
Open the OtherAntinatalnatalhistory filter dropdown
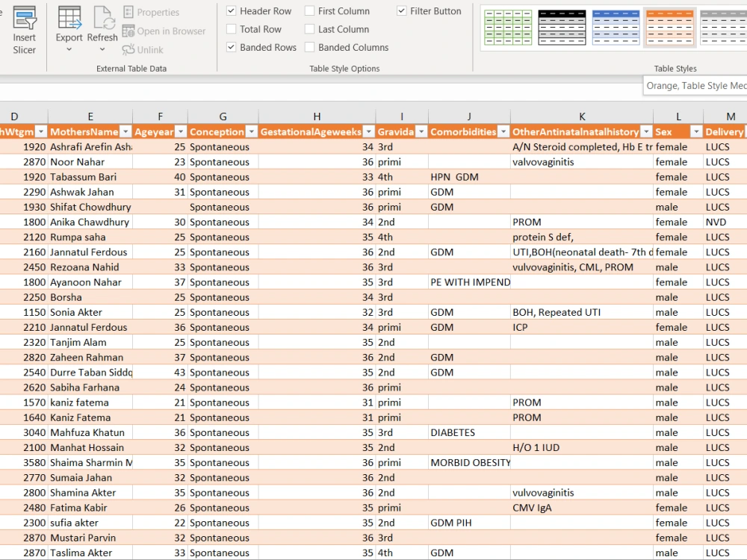pyautogui.click(x=646, y=132)
